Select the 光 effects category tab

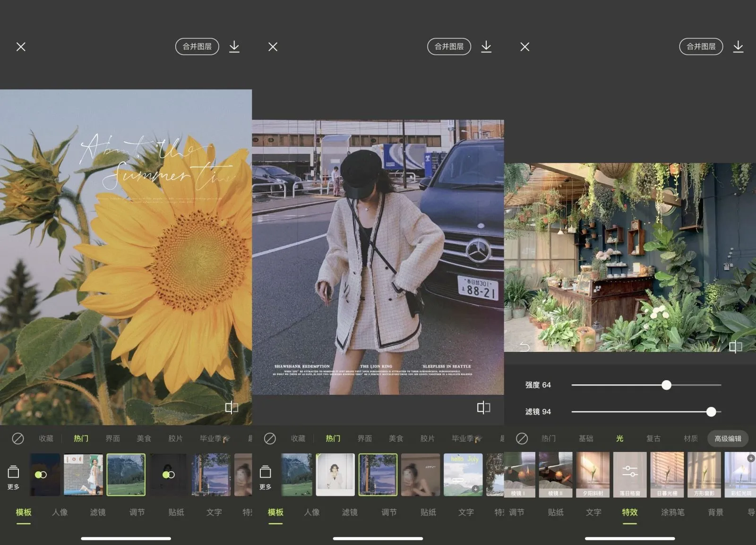(x=619, y=438)
